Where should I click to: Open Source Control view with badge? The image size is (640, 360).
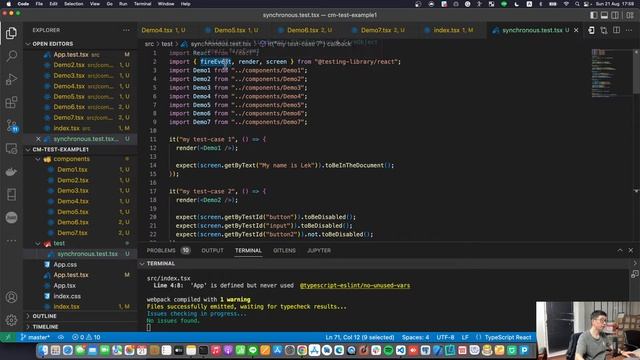coord(11,125)
